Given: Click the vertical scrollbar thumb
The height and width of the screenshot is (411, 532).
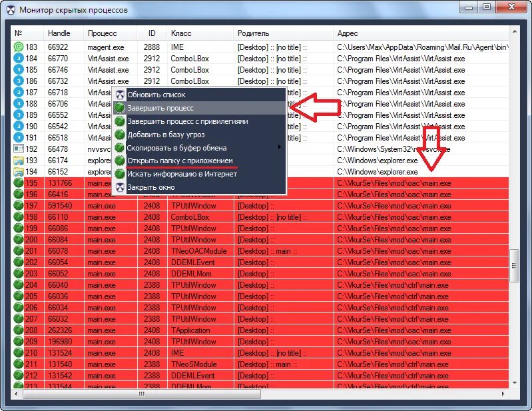Looking at the screenshot, I should coord(515,266).
